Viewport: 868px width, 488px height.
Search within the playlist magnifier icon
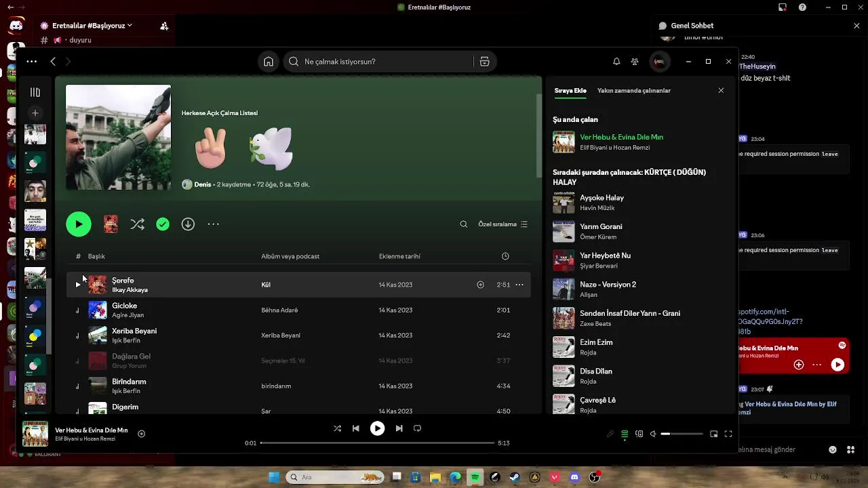click(x=464, y=224)
